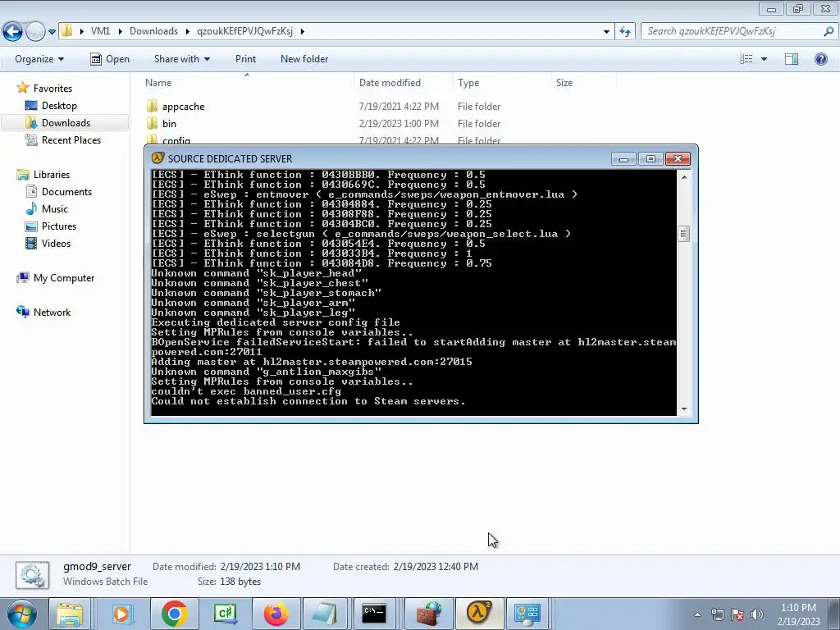Image resolution: width=840 pixels, height=630 pixels.
Task: Click the network tray icon
Action: (x=717, y=614)
